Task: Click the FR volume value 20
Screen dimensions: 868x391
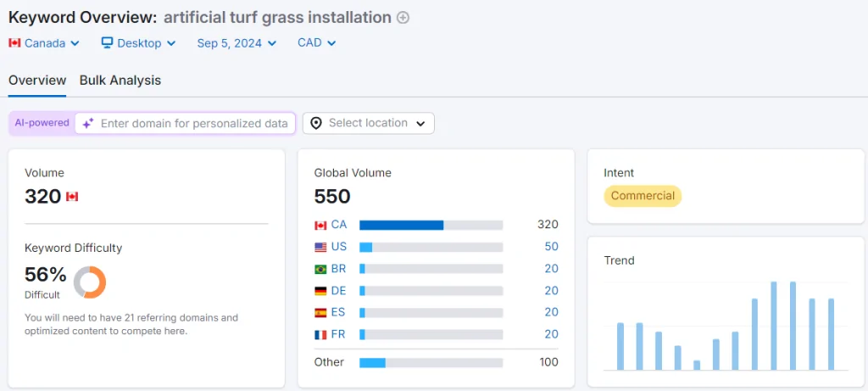Action: 551,334
